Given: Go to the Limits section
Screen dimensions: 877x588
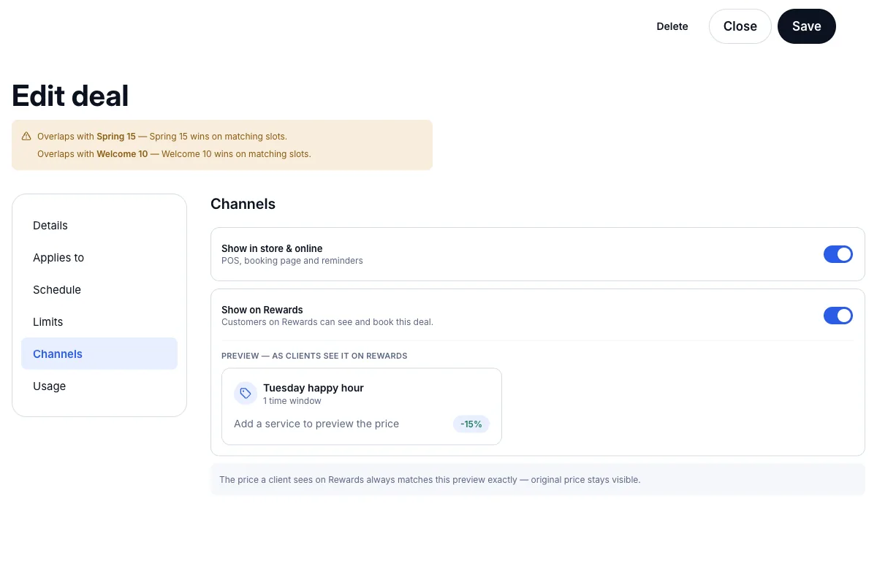Looking at the screenshot, I should (x=99, y=322).
